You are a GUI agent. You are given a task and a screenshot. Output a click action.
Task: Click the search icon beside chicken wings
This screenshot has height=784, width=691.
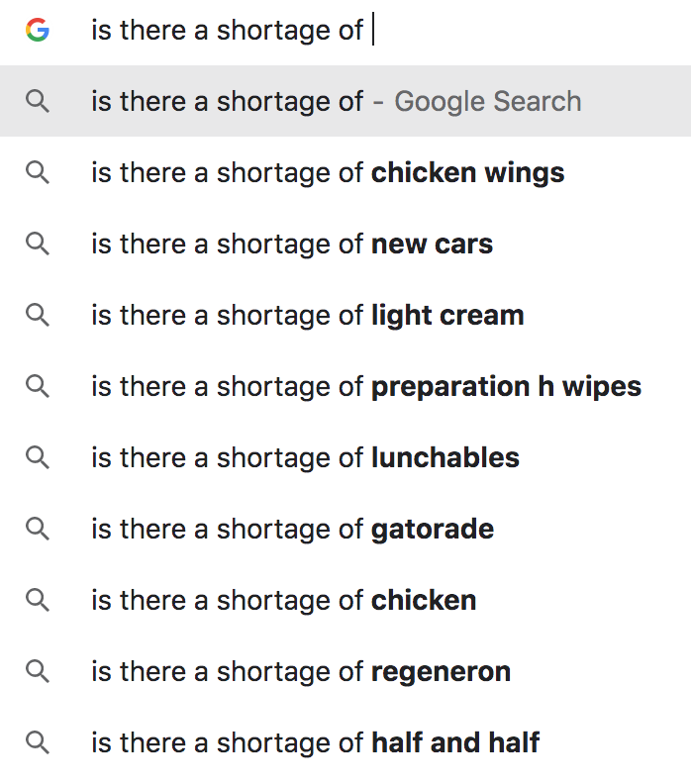pyautogui.click(x=38, y=173)
